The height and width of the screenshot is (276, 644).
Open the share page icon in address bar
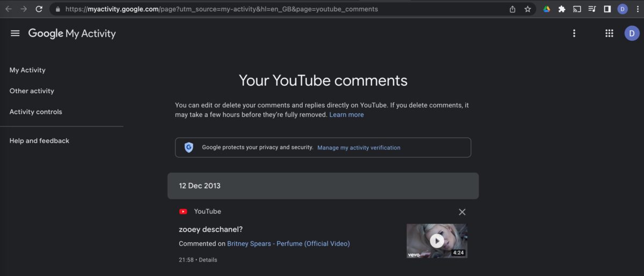(513, 9)
